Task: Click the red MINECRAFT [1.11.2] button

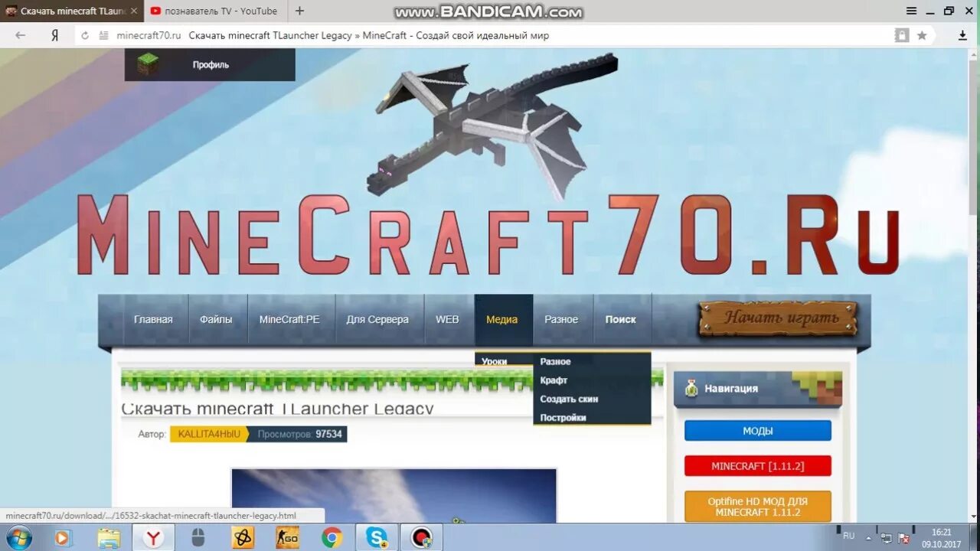Action: coord(758,466)
